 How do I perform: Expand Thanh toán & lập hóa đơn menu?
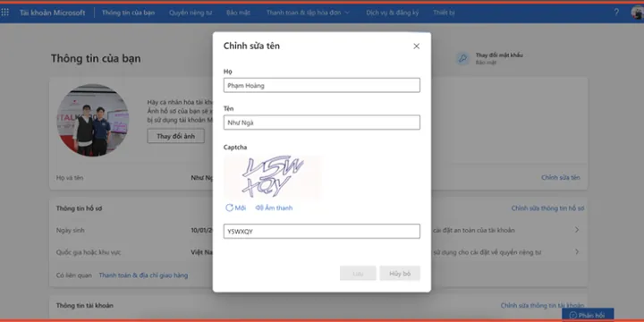pos(308,13)
